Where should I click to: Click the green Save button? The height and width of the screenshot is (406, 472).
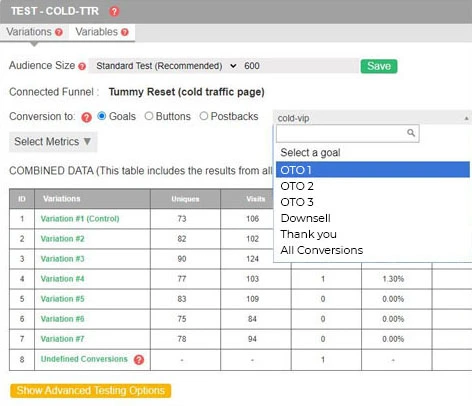pyautogui.click(x=379, y=66)
